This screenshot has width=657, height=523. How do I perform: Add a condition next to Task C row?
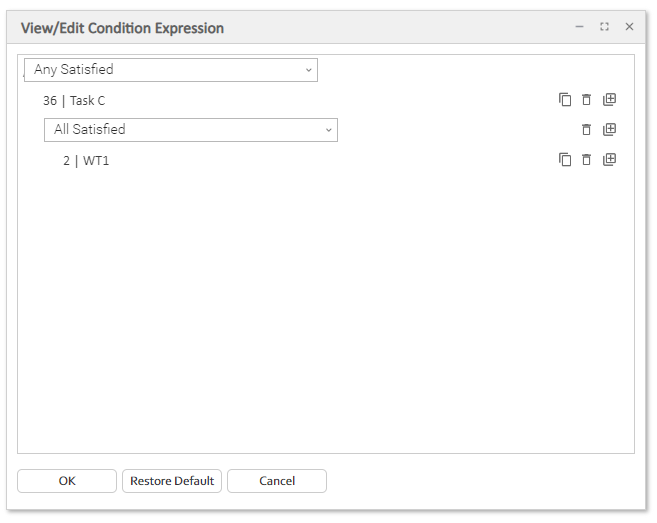coord(610,100)
